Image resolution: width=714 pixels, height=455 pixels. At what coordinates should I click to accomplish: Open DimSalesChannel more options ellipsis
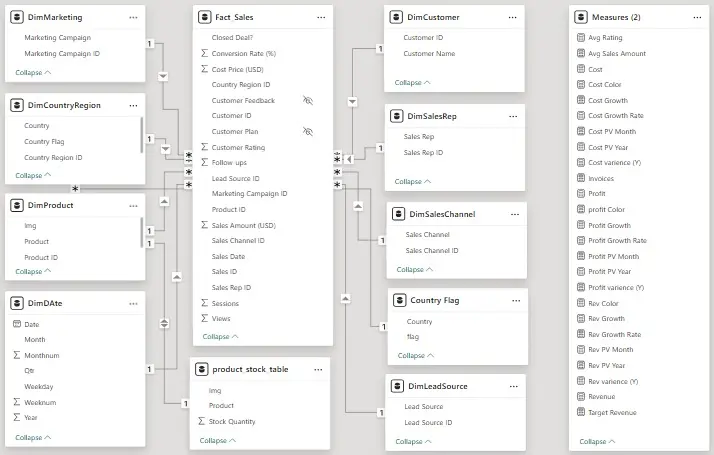(515, 214)
